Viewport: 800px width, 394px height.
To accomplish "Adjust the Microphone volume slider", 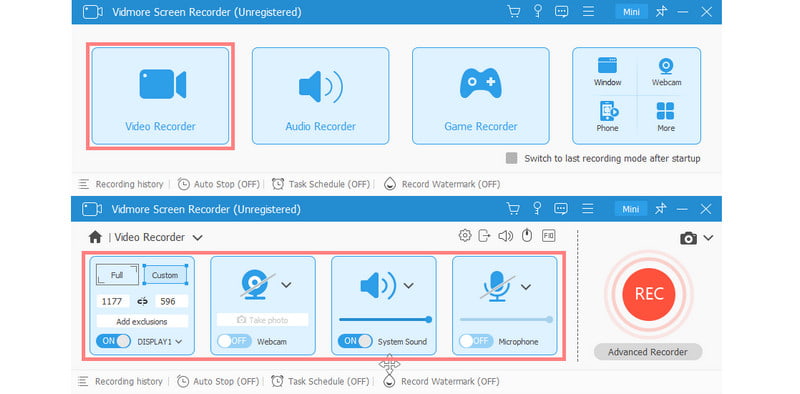I will pos(506,319).
